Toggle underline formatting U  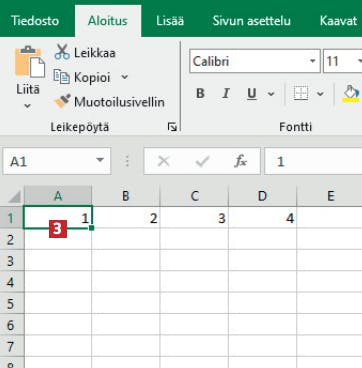pyautogui.click(x=252, y=94)
